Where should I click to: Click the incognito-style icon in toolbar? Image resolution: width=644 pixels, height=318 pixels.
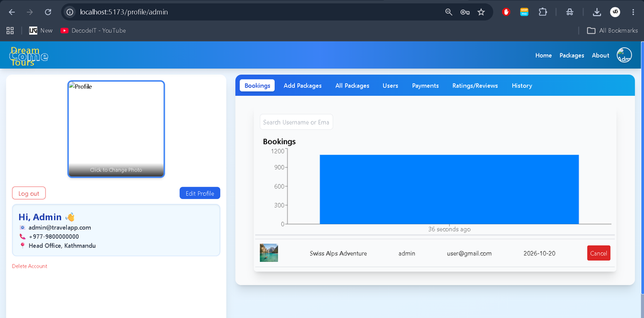pos(570,13)
